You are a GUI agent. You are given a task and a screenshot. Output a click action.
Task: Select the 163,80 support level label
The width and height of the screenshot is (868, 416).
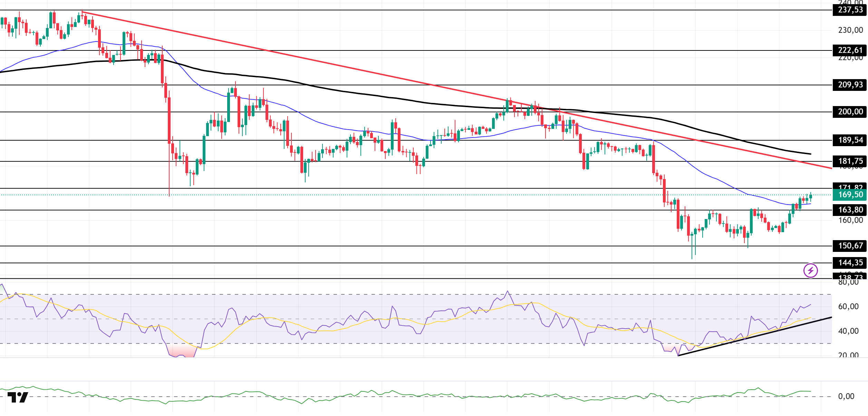pyautogui.click(x=850, y=210)
